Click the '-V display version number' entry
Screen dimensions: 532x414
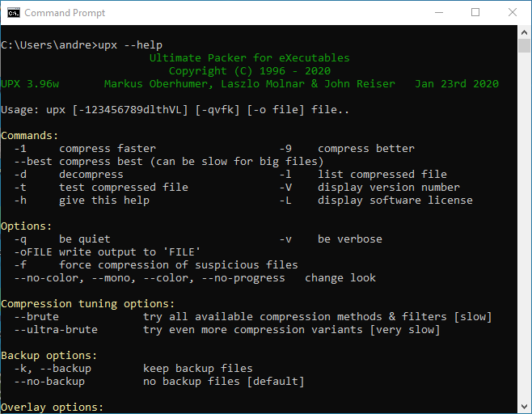[x=369, y=188]
